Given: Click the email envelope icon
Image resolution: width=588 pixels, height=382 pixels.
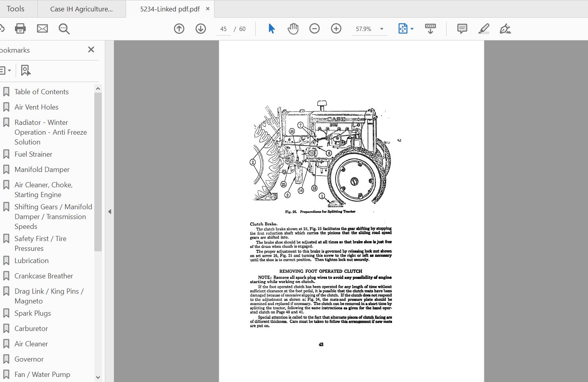Looking at the screenshot, I should tap(42, 29).
